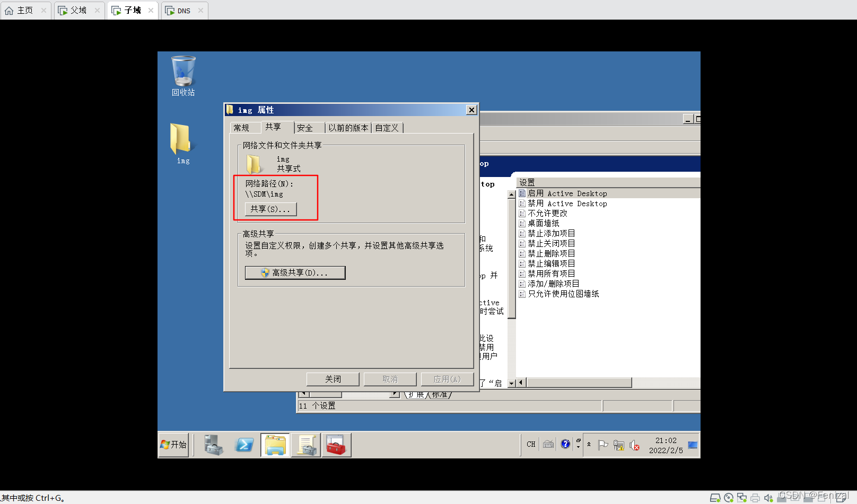Open the 开始 start menu
Viewport: 857px width, 504px height.
tap(174, 445)
